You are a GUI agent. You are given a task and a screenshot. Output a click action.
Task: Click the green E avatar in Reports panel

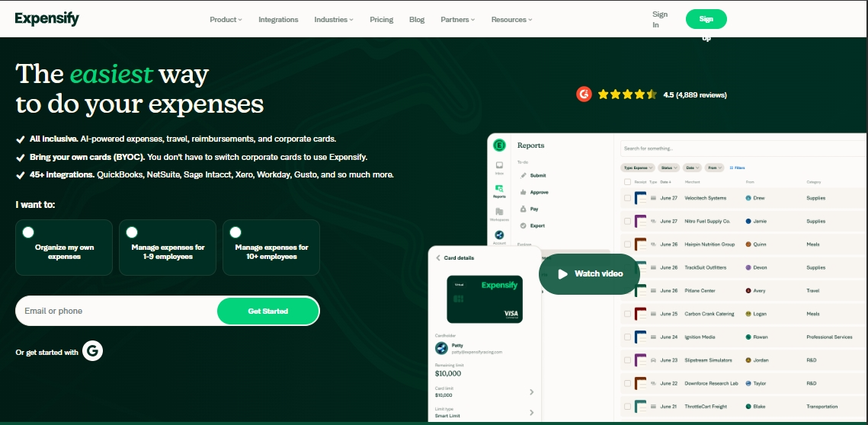[499, 145]
